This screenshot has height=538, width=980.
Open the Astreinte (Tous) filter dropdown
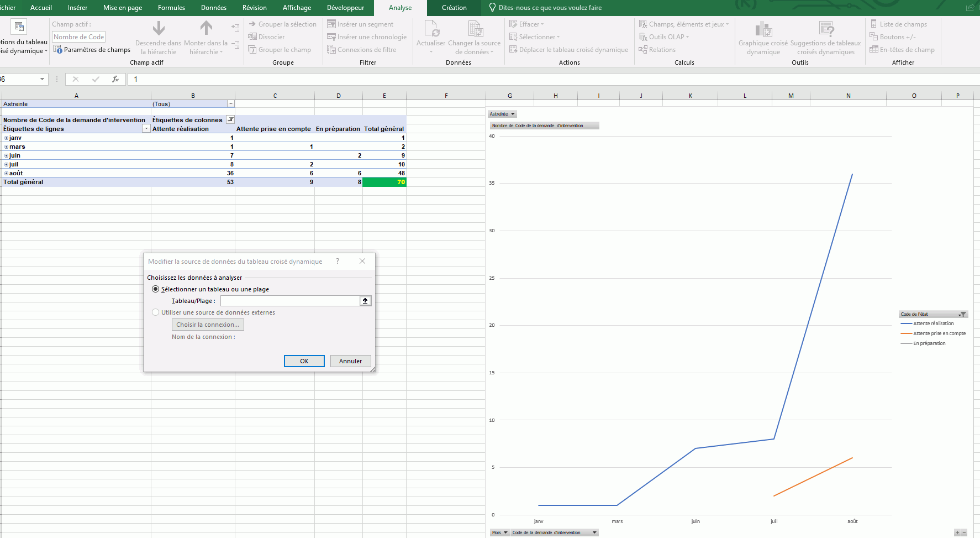pos(231,104)
